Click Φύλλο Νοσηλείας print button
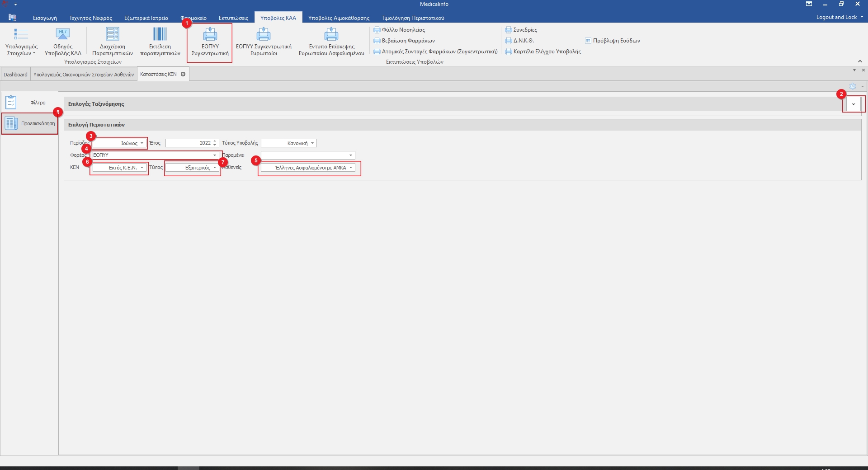Viewport: 868px width, 470px height. [399, 30]
